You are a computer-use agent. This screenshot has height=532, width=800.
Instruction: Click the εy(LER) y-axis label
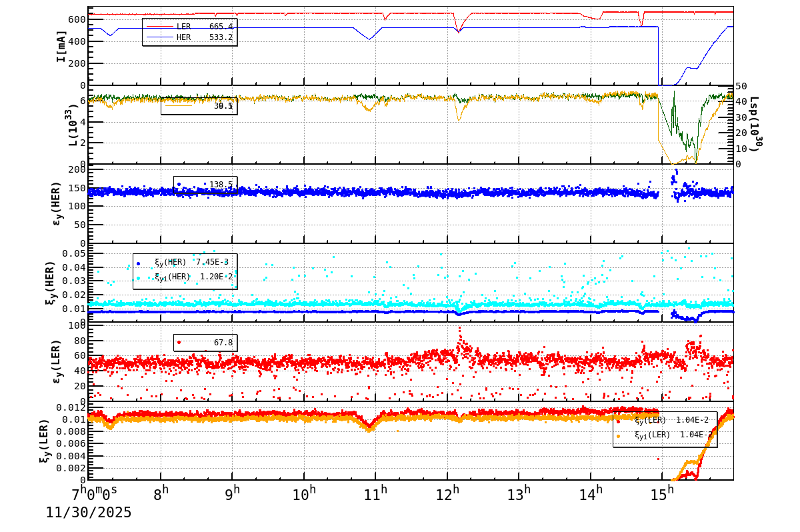(56, 362)
